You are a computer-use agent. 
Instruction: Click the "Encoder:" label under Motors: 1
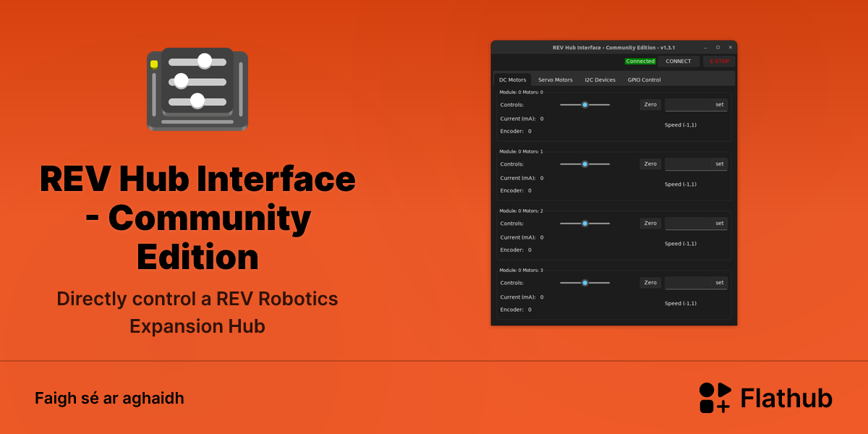[x=512, y=191]
